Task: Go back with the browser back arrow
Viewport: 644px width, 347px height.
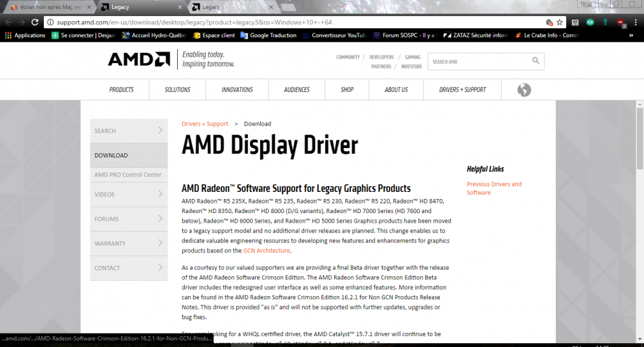Action: (8, 22)
